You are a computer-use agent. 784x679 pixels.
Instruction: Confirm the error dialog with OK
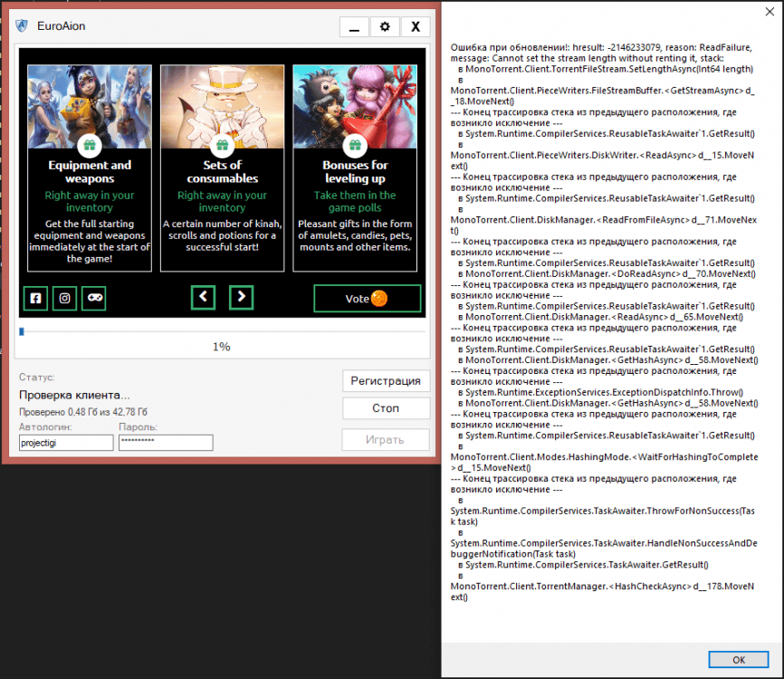click(x=738, y=659)
